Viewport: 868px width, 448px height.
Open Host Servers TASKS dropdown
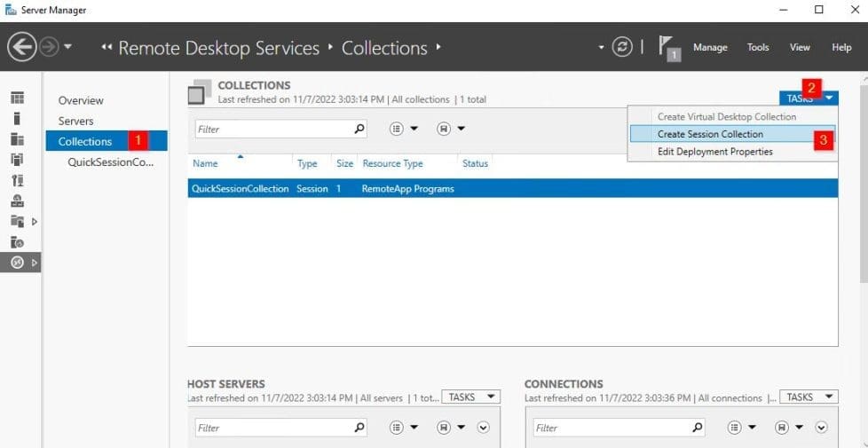[470, 397]
